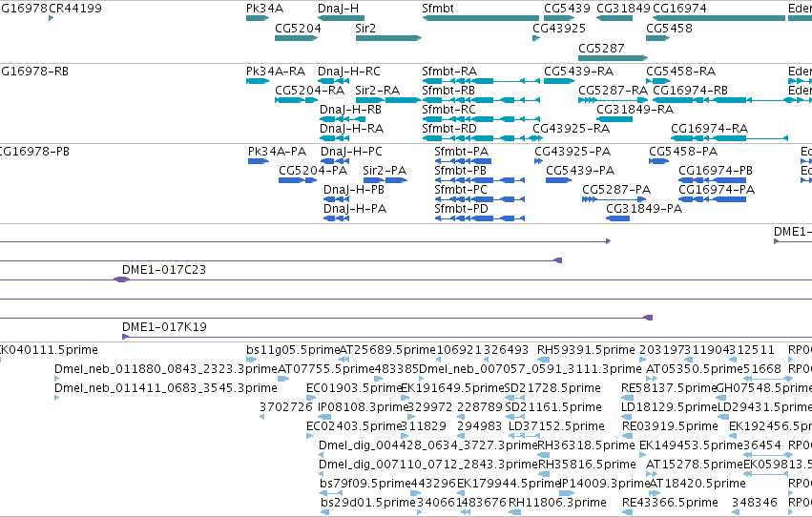
Task: Click the DnaJ-H-RC transcript label
Action: [349, 71]
